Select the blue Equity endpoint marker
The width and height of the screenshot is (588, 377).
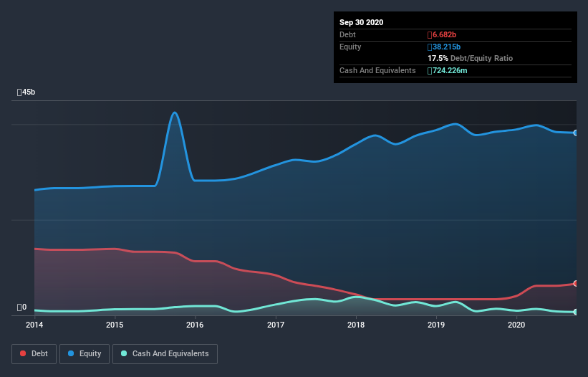pyautogui.click(x=576, y=133)
